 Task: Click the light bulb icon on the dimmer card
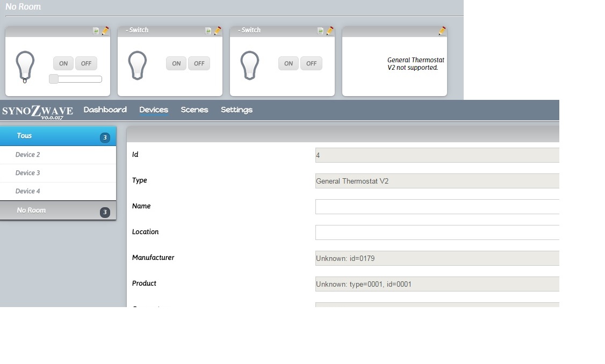[x=25, y=65]
